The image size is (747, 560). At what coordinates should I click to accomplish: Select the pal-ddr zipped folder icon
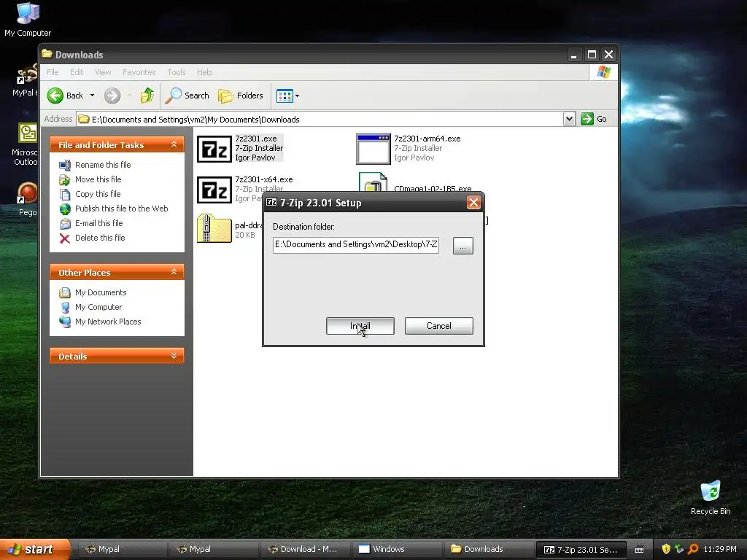point(214,228)
